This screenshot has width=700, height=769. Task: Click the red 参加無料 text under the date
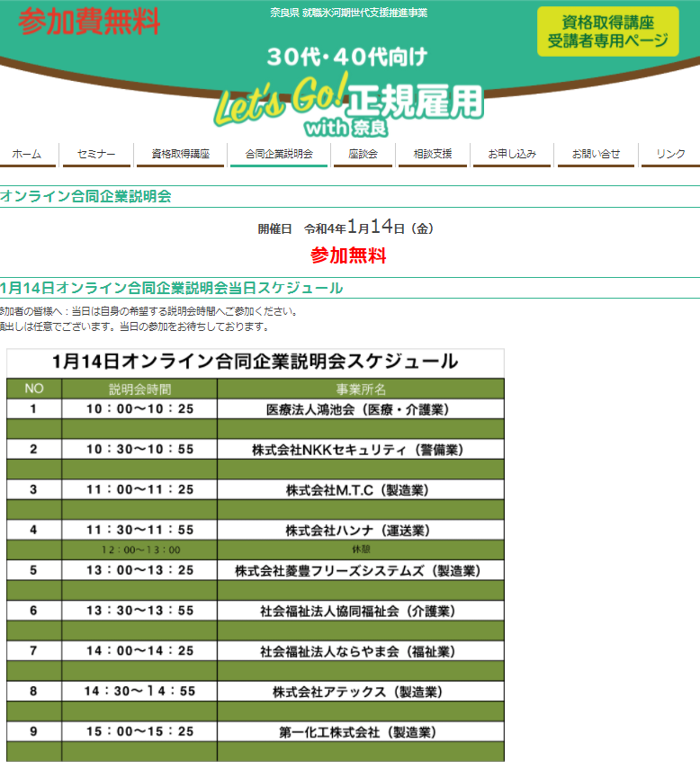pyautogui.click(x=348, y=255)
